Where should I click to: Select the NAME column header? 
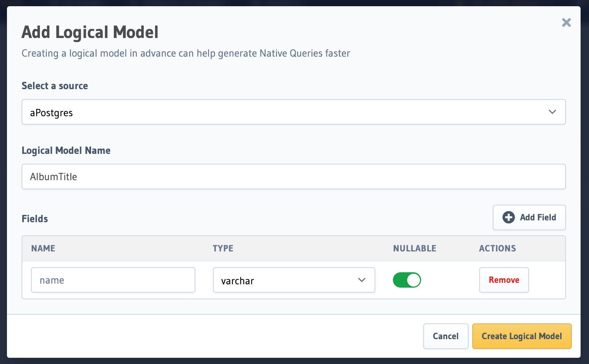click(x=43, y=248)
